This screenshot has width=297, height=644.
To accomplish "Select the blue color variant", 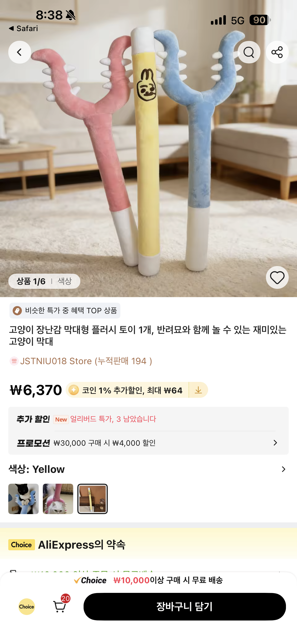I will (x=23, y=499).
